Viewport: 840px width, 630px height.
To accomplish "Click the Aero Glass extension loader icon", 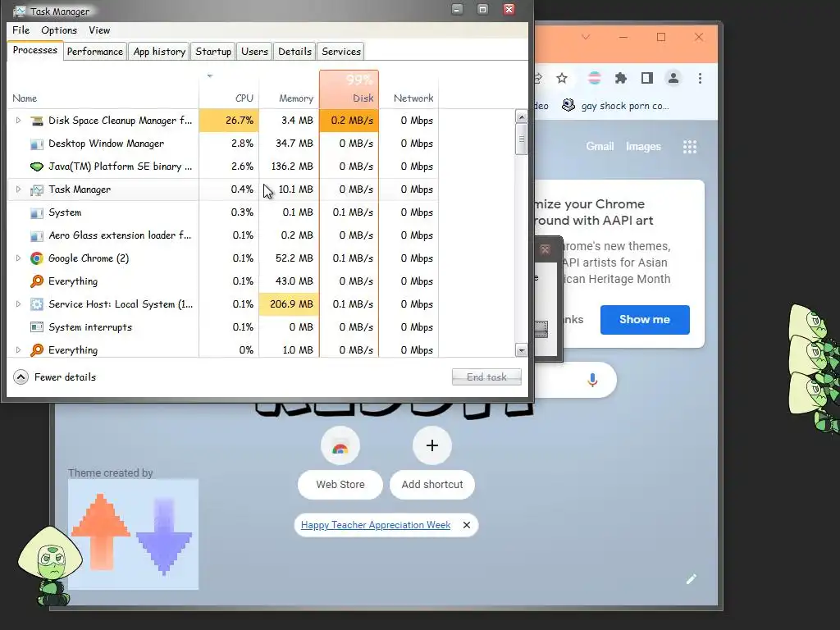I will point(36,235).
